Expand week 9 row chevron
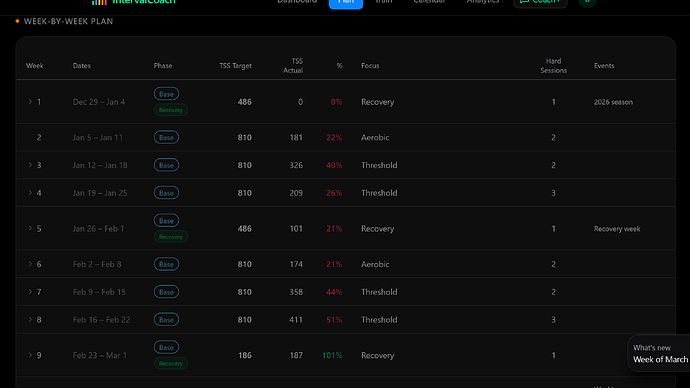690x388 pixels. coord(30,355)
